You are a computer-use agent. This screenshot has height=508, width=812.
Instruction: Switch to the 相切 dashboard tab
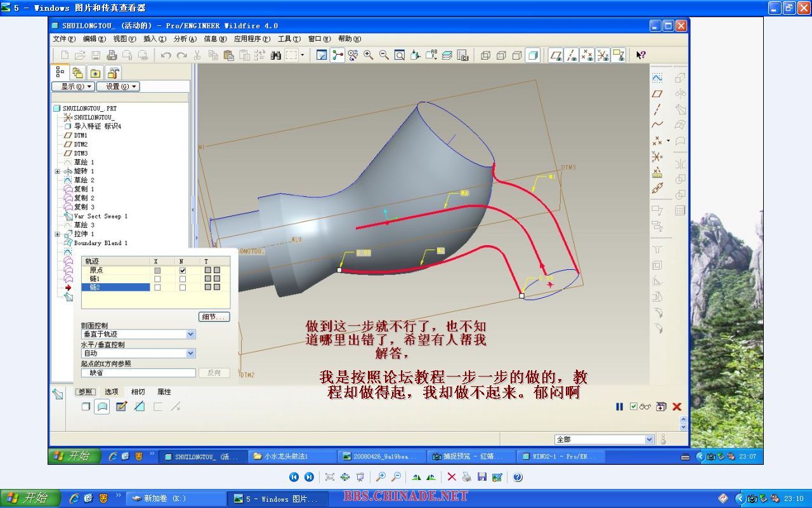[x=138, y=392]
